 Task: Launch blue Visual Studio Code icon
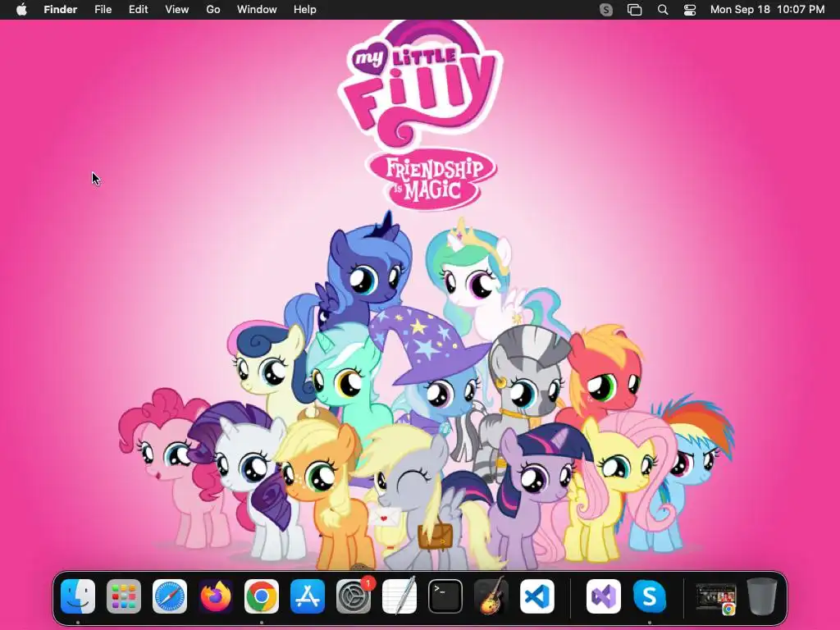coord(537,596)
